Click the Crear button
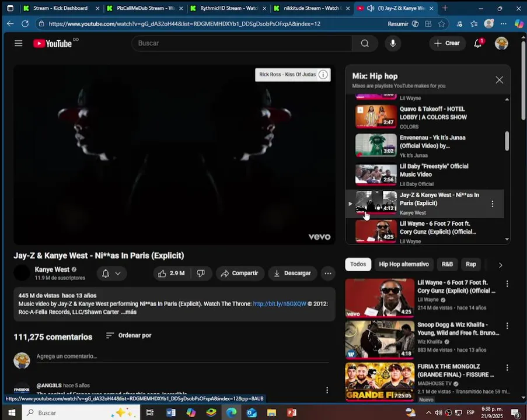Screen dimensions: 527x420 coord(447,43)
